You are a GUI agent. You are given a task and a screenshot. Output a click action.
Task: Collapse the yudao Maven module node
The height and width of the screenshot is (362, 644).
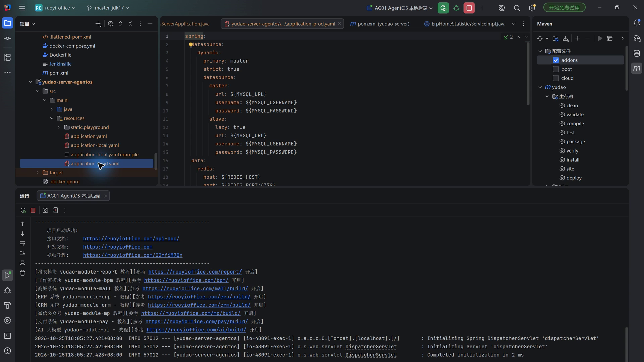pyautogui.click(x=540, y=87)
